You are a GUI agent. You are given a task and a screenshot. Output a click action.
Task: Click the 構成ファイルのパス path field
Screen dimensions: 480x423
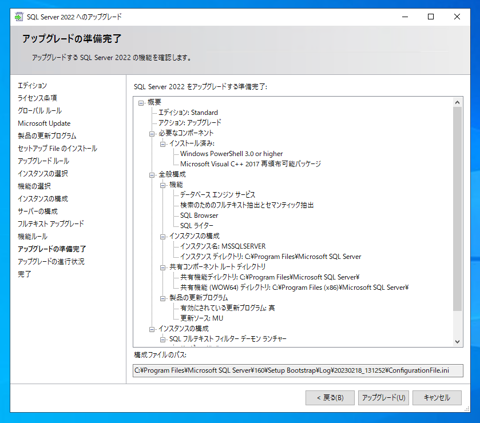pos(298,371)
